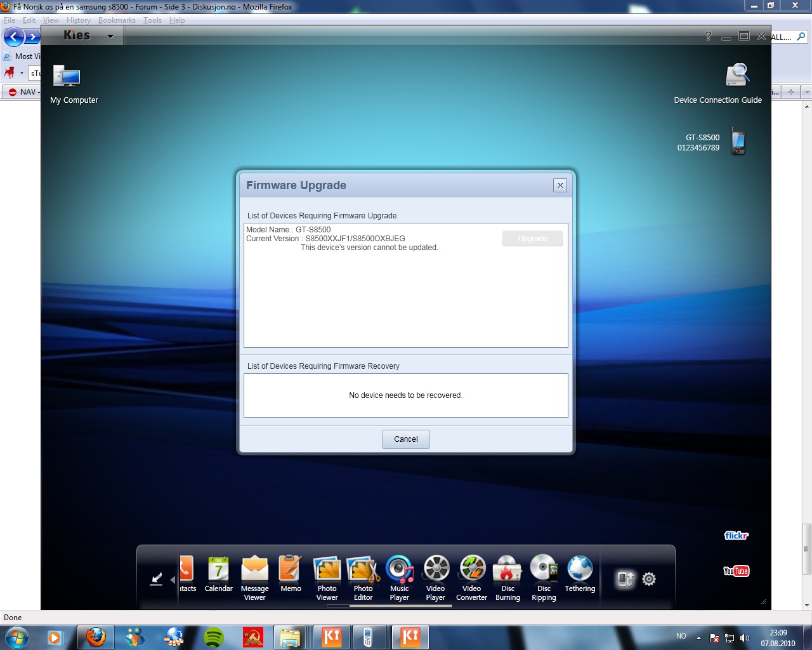Cancel the Firmware Upgrade dialog
The width and height of the screenshot is (812, 650).
[x=406, y=439]
